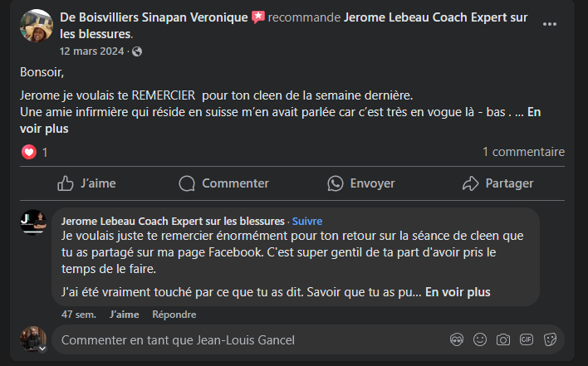Image resolution: width=588 pixels, height=366 pixels.
Task: Open the comment-as profile switcher arrow
Action: [42, 349]
